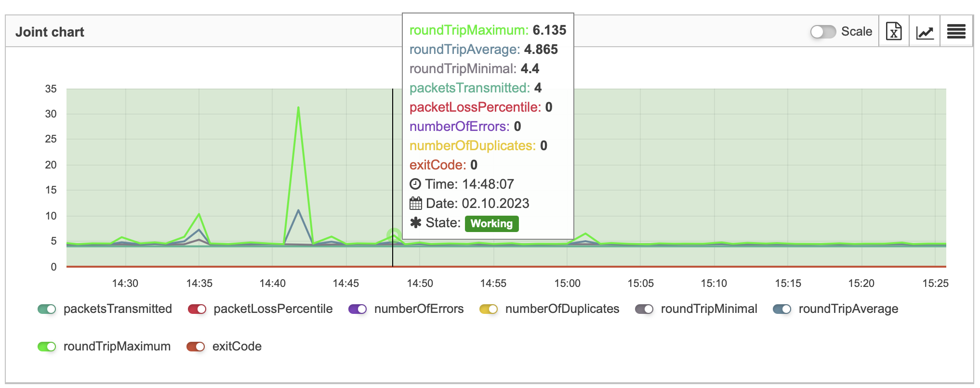Toggle roundTripMinimal series visibility
The image size is (980, 388).
pos(644,309)
